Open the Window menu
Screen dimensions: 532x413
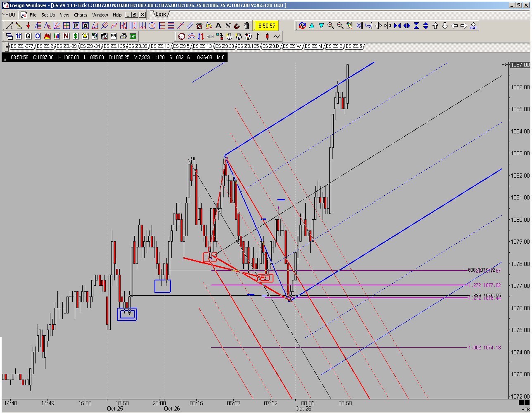tap(100, 15)
